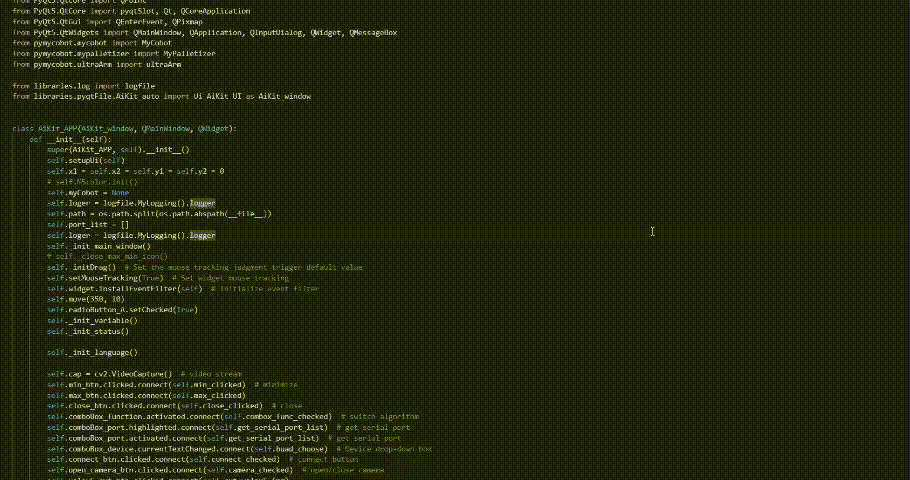The image size is (910, 480).
Task: Click "MyPalletizer" in the import line
Action: 189,53
